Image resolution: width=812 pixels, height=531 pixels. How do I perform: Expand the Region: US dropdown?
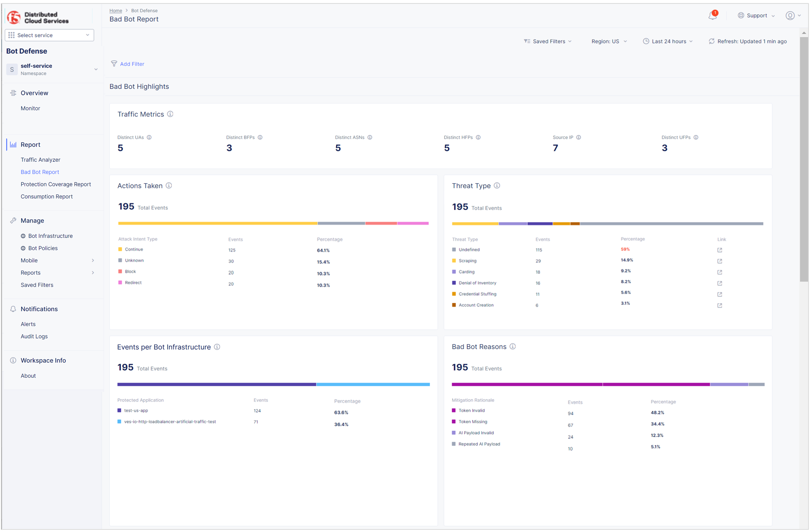609,41
